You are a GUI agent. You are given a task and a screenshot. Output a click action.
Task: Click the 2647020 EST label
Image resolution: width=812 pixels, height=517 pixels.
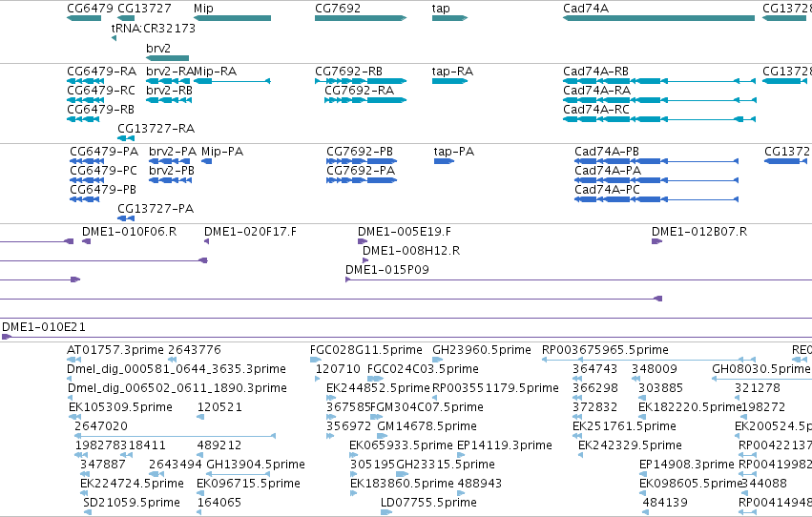coord(101,426)
